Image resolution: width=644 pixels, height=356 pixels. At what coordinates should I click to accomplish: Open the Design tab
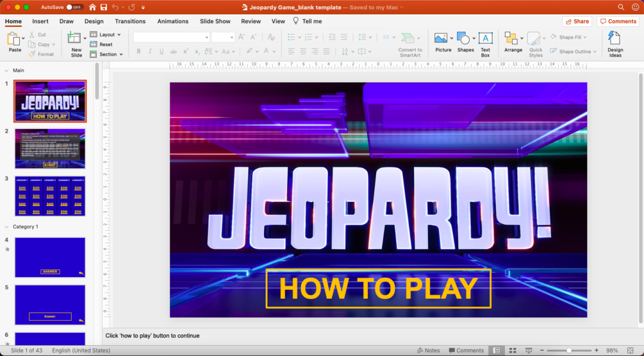point(94,21)
